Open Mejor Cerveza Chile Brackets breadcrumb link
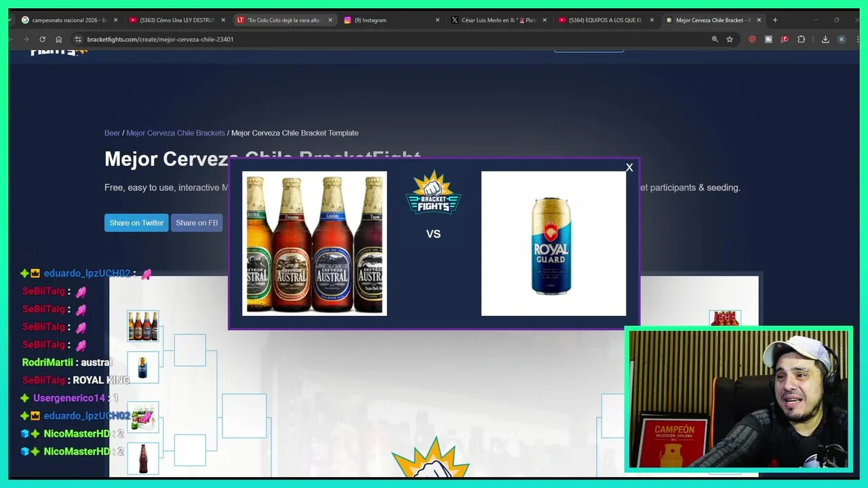 (176, 133)
